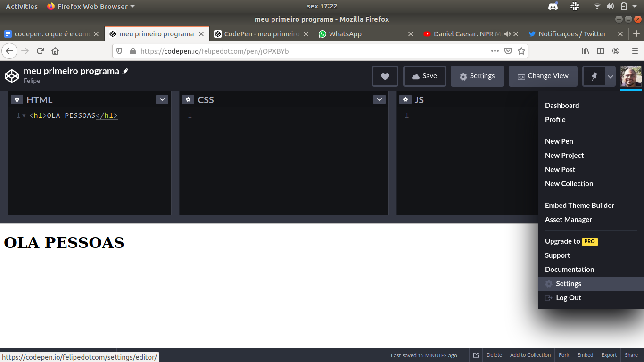Open preview in new window from bottom bar
644x362 pixels.
(x=476, y=355)
